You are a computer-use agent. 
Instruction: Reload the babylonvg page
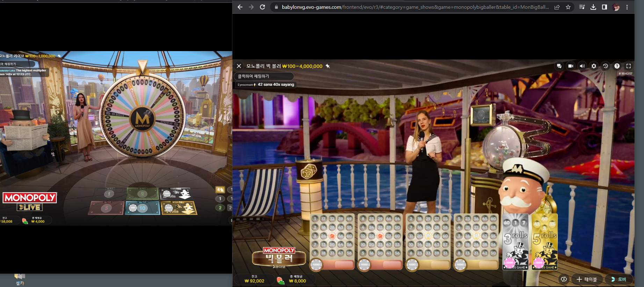pos(262,7)
